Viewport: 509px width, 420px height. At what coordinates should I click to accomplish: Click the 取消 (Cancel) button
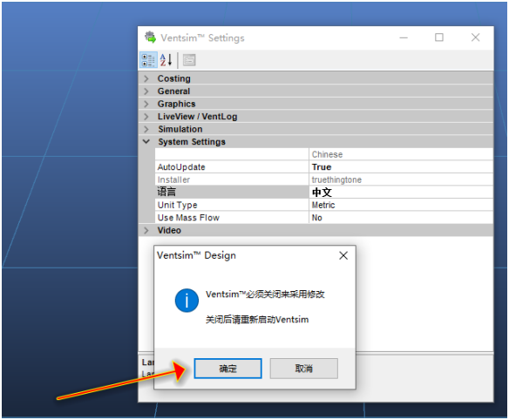point(304,369)
